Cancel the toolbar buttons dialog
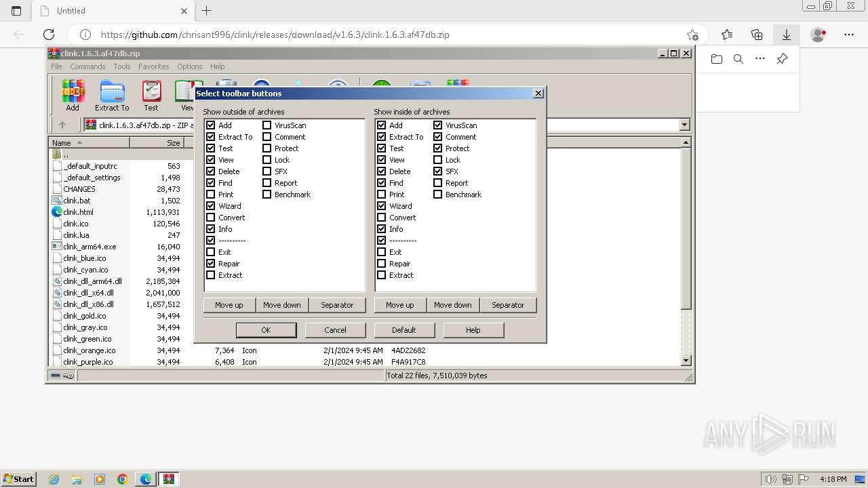This screenshot has width=868, height=488. pyautogui.click(x=335, y=330)
